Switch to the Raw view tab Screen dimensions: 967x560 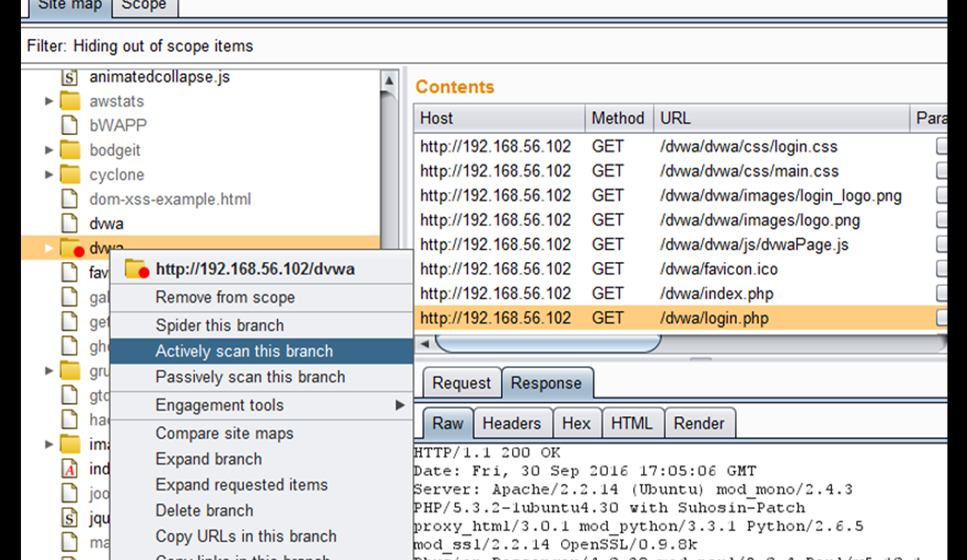[x=448, y=423]
